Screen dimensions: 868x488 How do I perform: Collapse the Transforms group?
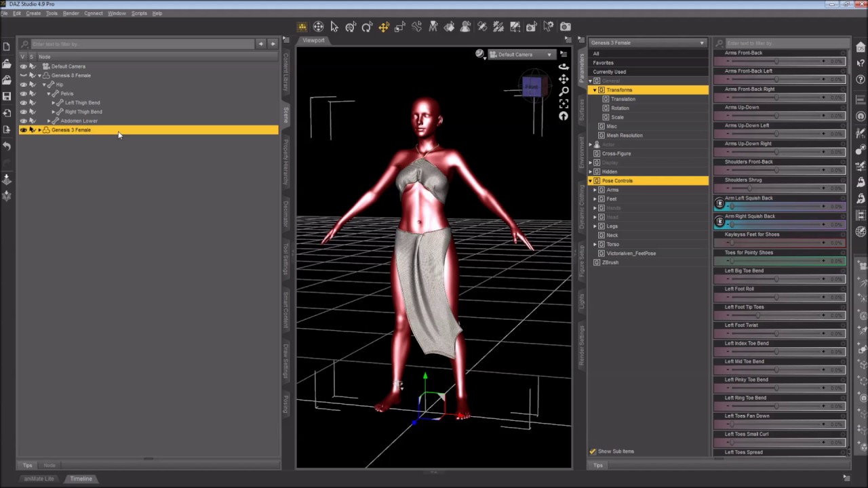click(x=595, y=90)
